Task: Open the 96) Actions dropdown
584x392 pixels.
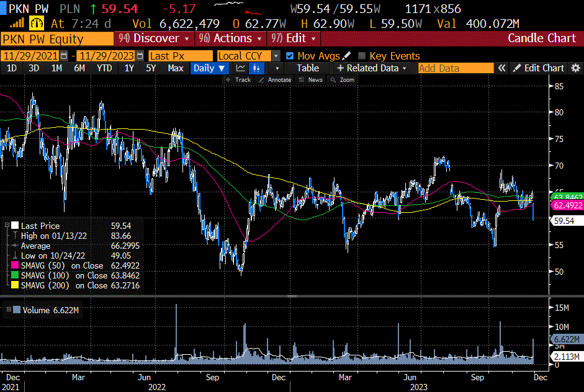Action: click(231, 38)
